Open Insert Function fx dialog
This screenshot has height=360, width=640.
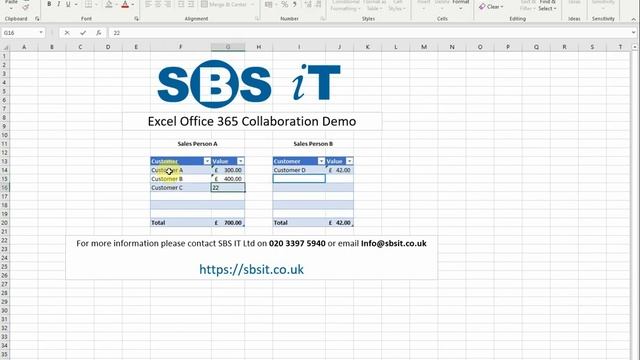point(98,33)
